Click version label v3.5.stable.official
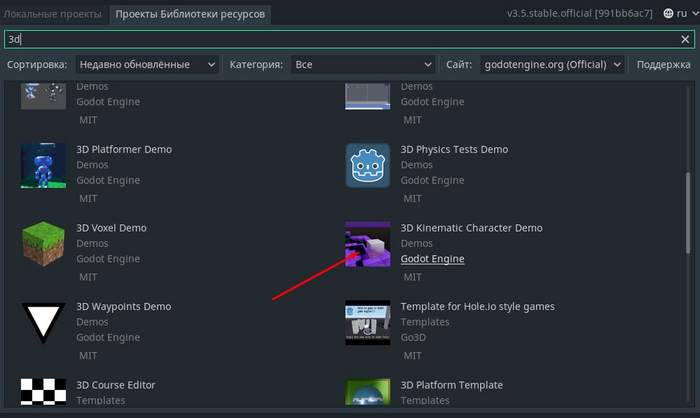The width and height of the screenshot is (700, 418). point(579,13)
